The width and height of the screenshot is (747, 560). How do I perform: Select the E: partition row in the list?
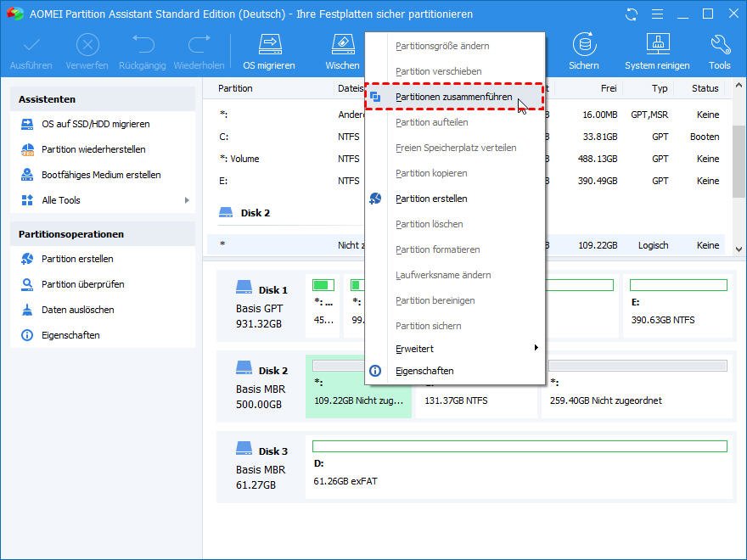[x=467, y=181]
